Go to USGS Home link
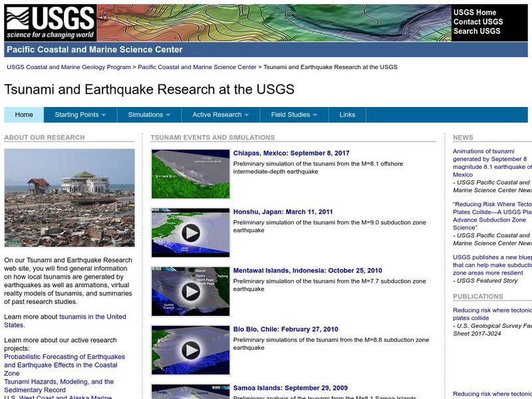 point(475,13)
